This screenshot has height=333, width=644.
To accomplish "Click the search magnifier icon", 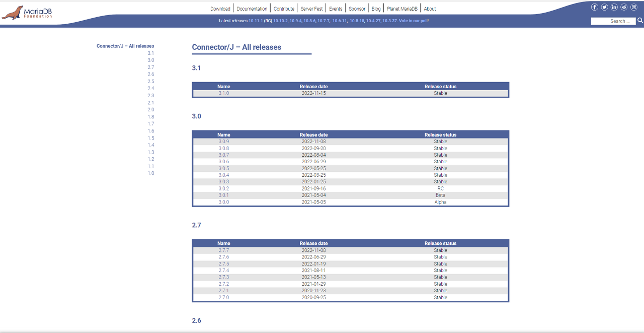I will pos(640,21).
